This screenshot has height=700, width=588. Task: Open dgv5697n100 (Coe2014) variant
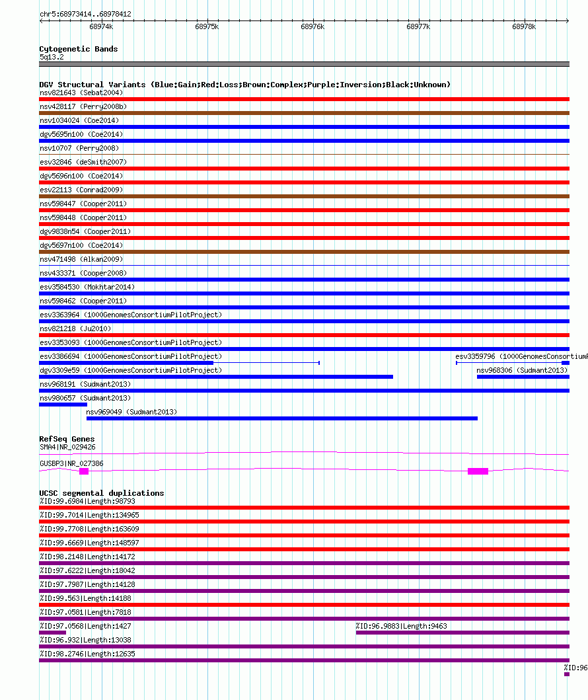tap(81, 245)
